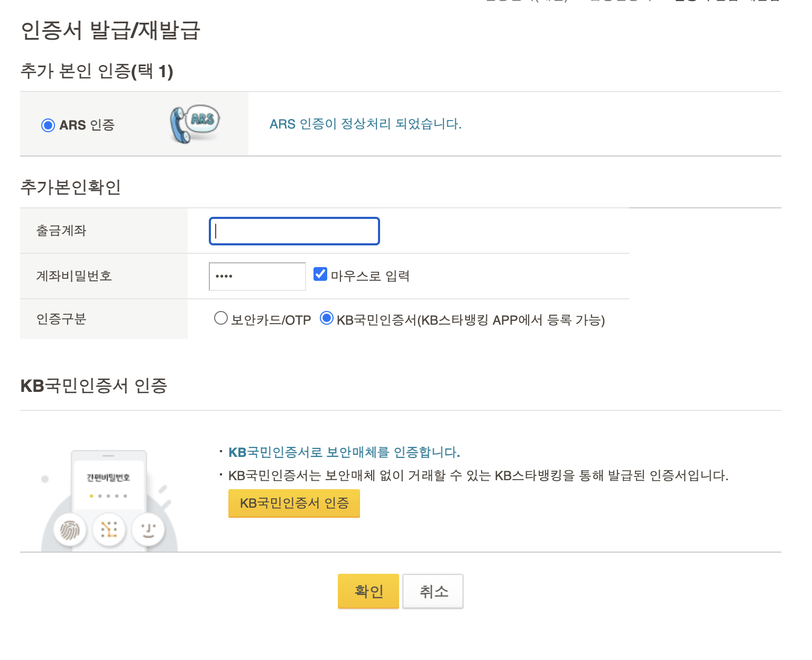Click the fingerprint authentication icon
The image size is (812, 660).
click(x=70, y=530)
